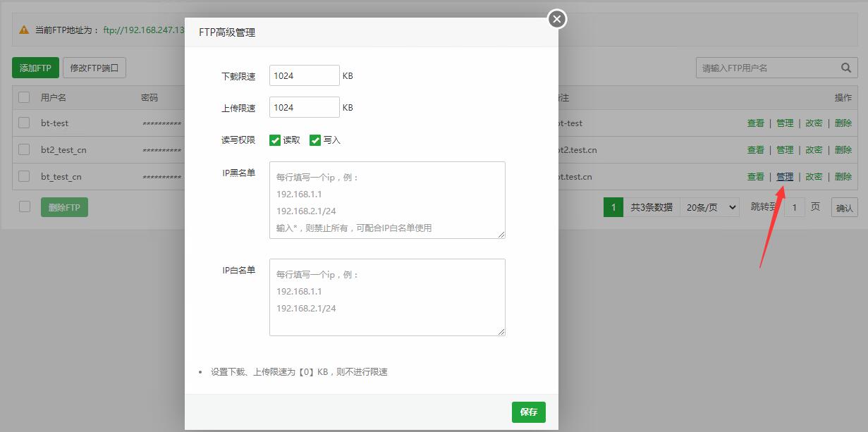Select the bt2_test_cn row checkbox

pyautogui.click(x=24, y=149)
